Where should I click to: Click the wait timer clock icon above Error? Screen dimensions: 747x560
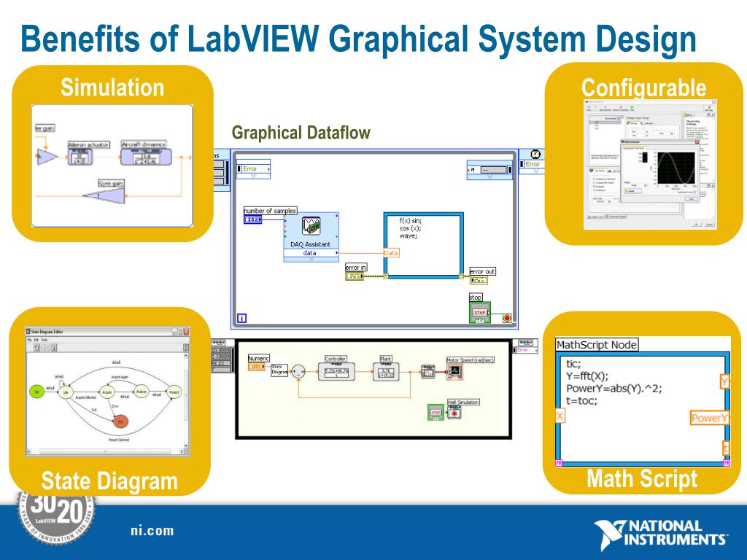535,155
